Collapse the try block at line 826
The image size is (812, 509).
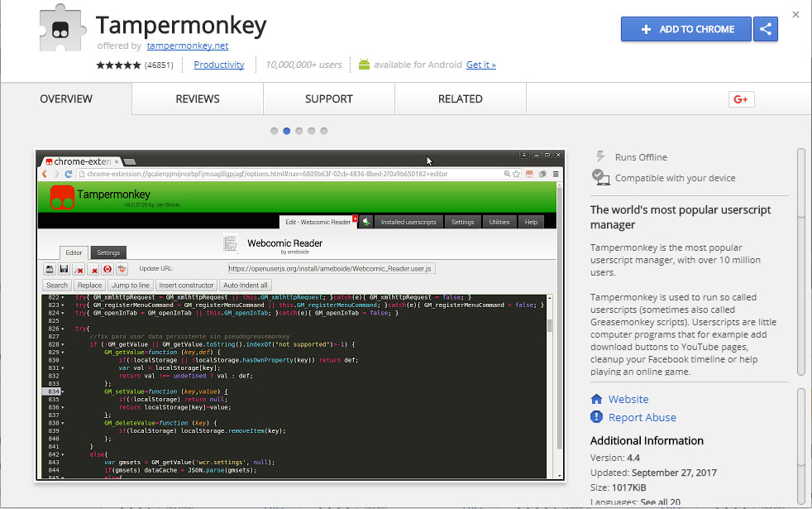tap(63, 329)
